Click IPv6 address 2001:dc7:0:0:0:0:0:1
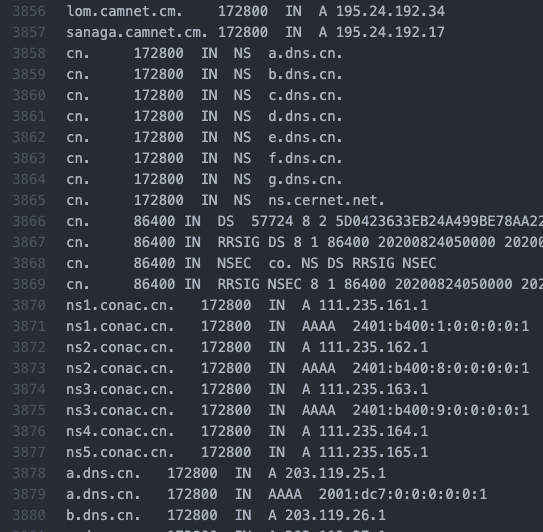 pyautogui.click(x=403, y=494)
